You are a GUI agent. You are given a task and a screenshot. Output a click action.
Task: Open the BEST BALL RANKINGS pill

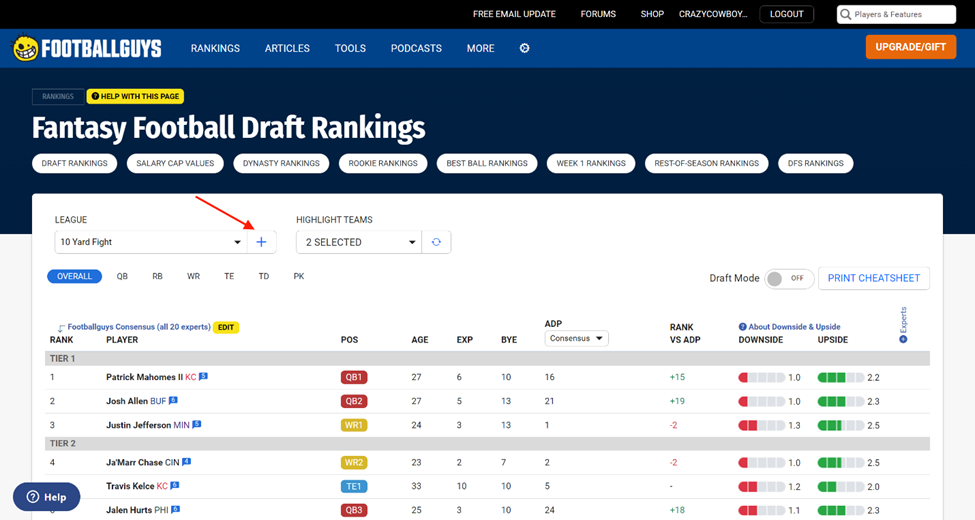[x=487, y=163]
